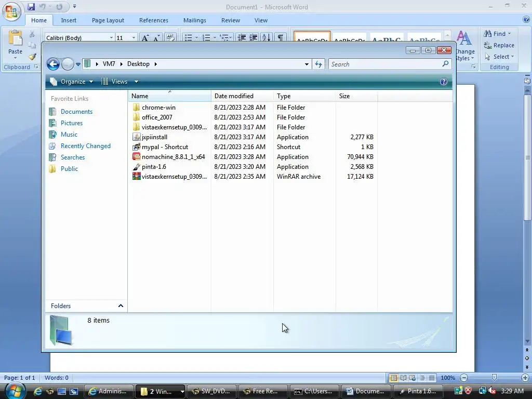
Task: Toggle Draft view in Word status bar
Action: coord(432,378)
